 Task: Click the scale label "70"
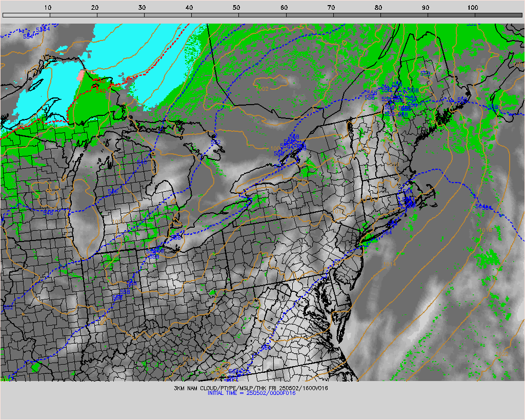pyautogui.click(x=331, y=7)
